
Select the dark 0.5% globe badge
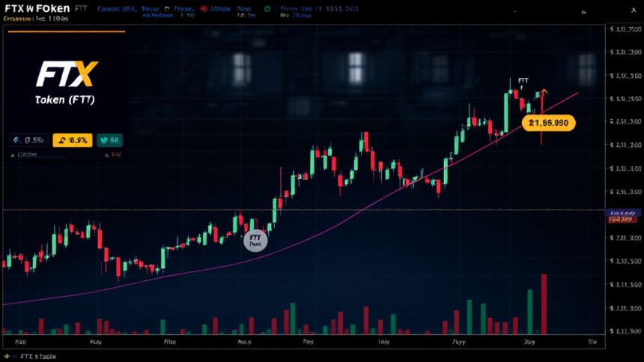(x=29, y=140)
